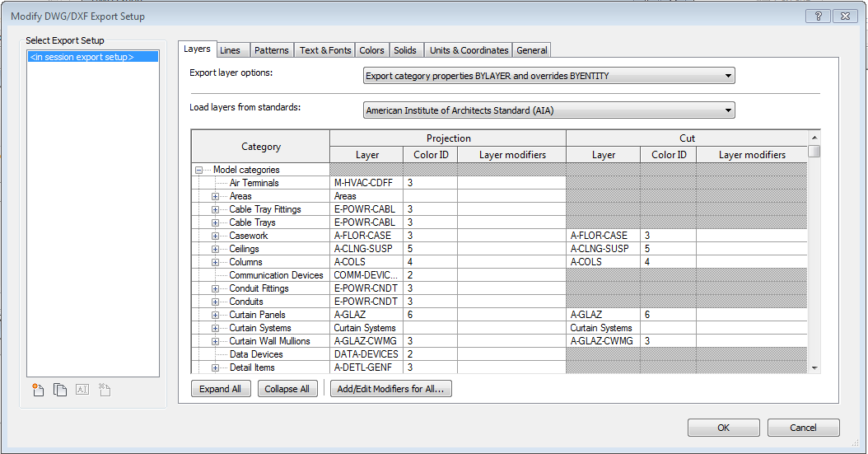Open Load layers from standards dropdown
The height and width of the screenshot is (454, 868).
click(x=549, y=110)
